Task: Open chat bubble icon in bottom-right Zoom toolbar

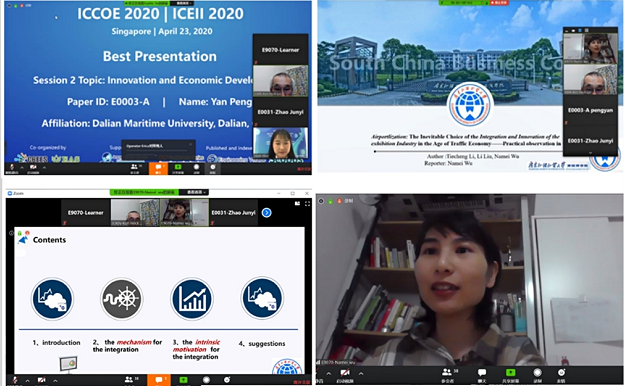Action: (482, 372)
